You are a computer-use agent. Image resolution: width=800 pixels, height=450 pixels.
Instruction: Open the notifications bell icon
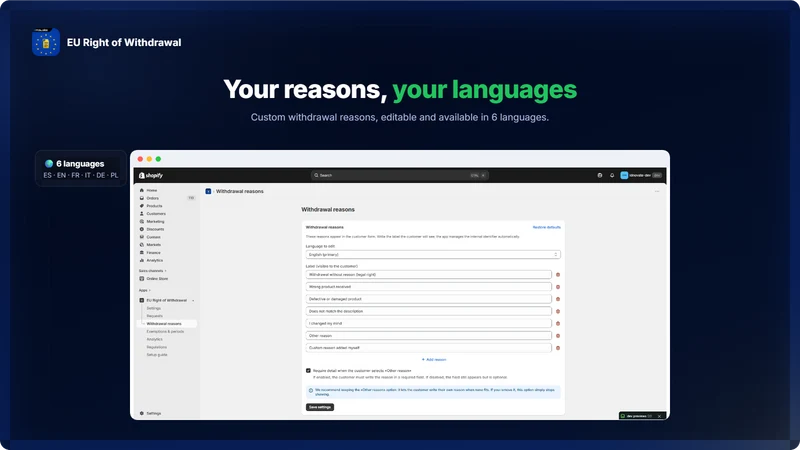point(612,175)
